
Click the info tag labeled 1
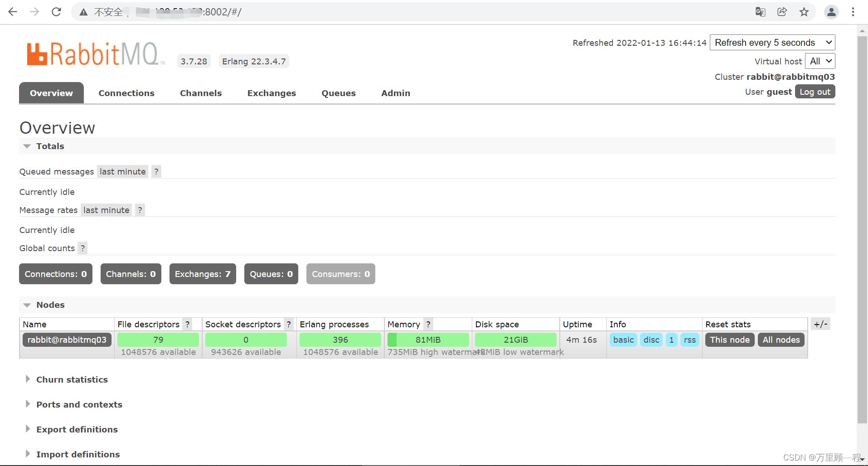671,340
